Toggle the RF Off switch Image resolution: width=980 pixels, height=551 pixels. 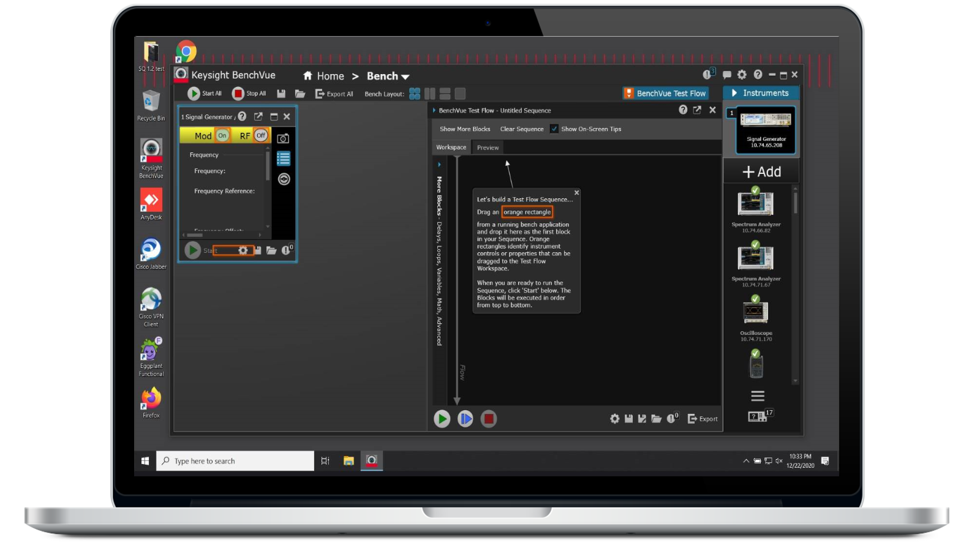[x=261, y=135]
